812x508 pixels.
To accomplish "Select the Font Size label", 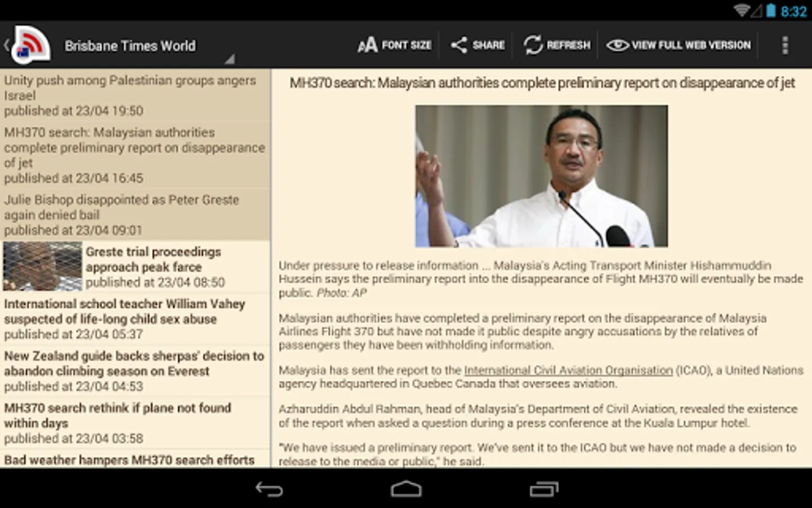I will pyautogui.click(x=407, y=45).
